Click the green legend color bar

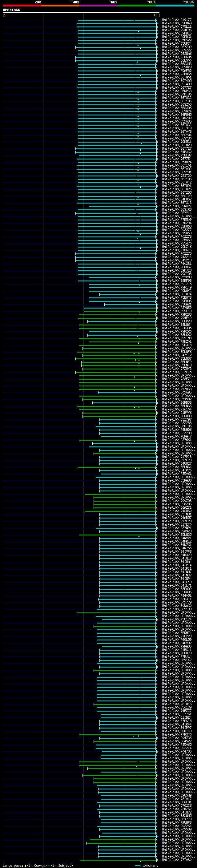137,6
